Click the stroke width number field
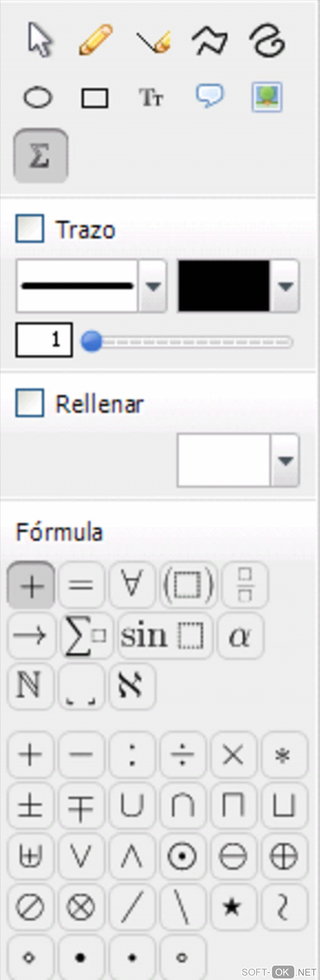This screenshot has height=980, width=320. pos(44,340)
